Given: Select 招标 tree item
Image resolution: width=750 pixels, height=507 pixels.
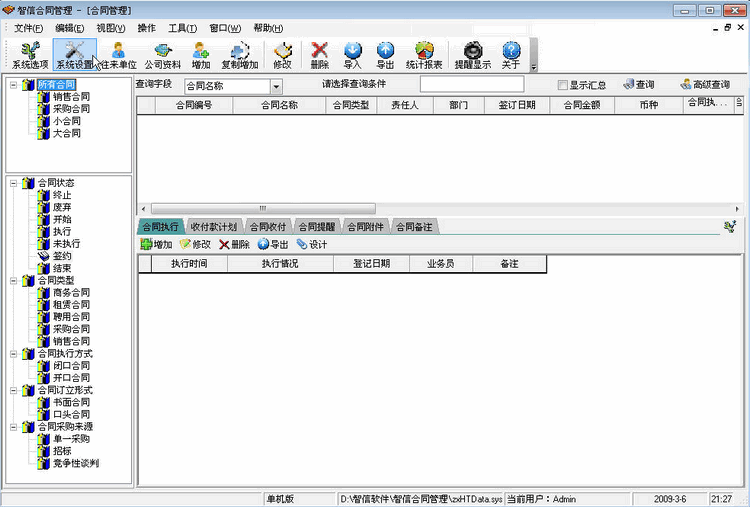Looking at the screenshot, I should 62,451.
